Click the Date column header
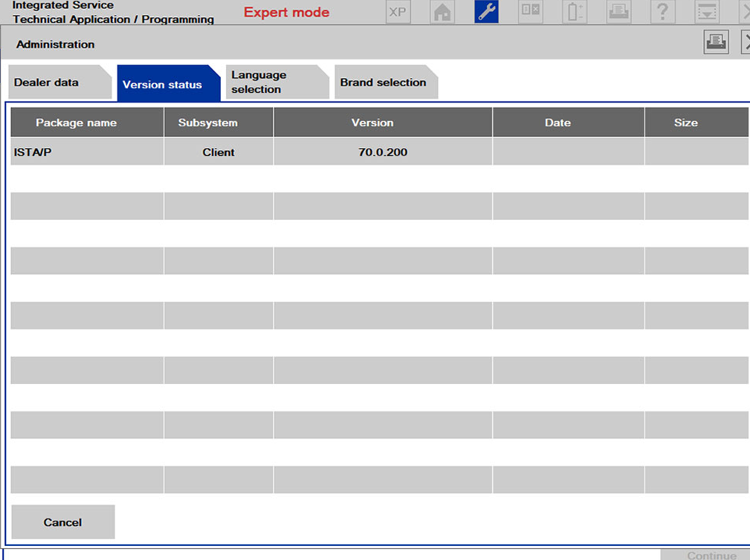Viewport: 750px width, 560px height. 568,123
